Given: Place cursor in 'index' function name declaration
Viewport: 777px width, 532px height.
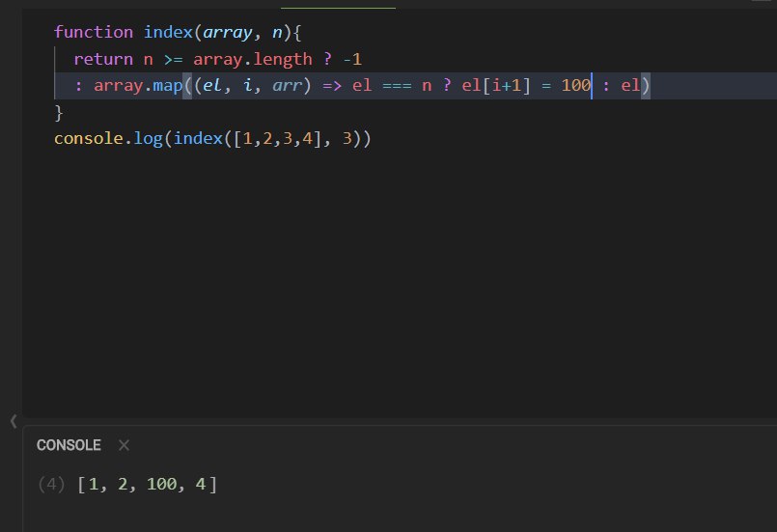Looking at the screenshot, I should pos(168,32).
